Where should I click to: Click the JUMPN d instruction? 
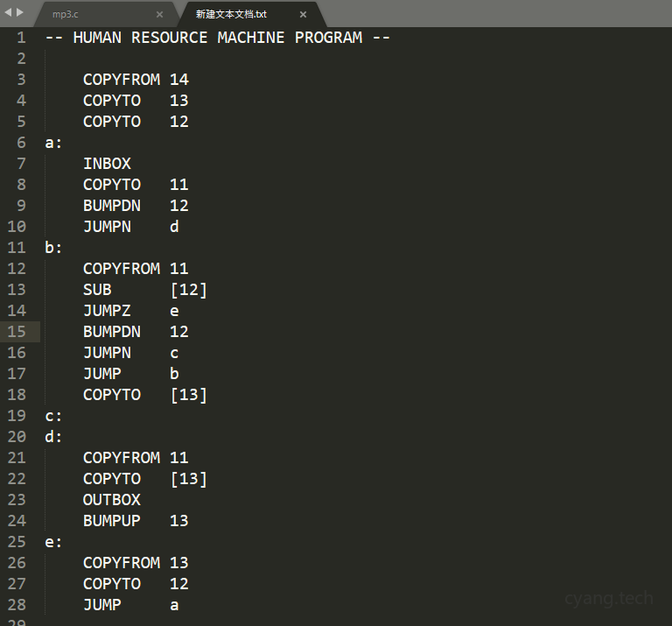coord(130,227)
